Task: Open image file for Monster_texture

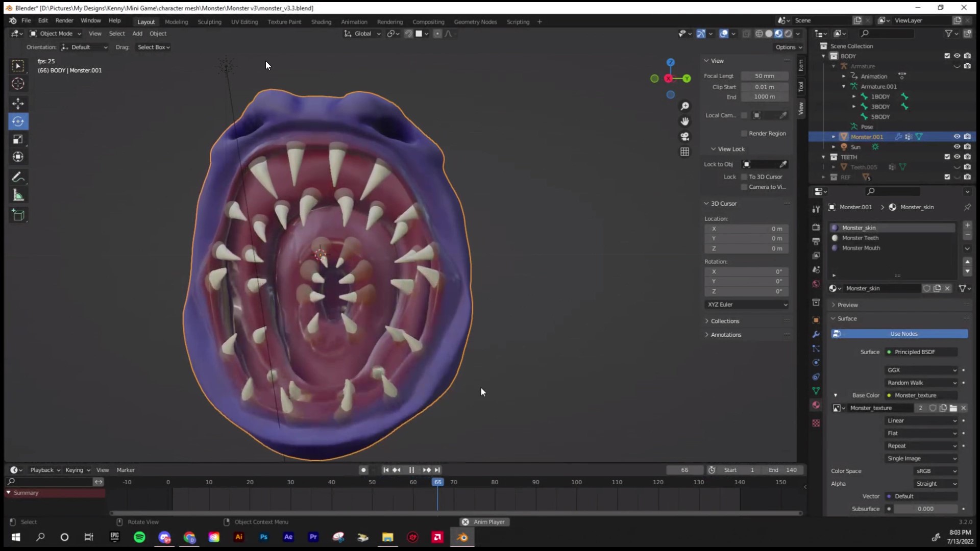Action: click(x=953, y=408)
